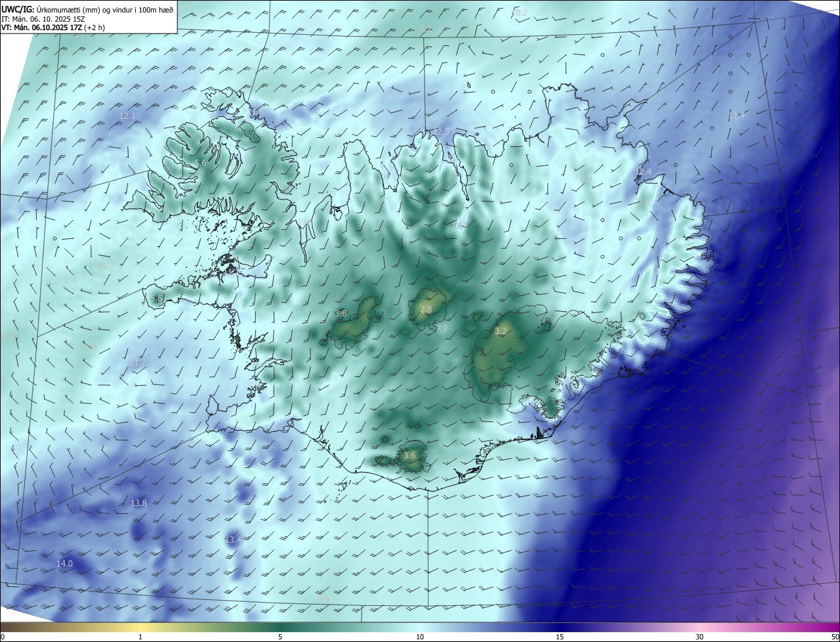This screenshot has height=642, width=840.
Task: Click the 11.4 value label in northeast sea
Action: click(737, 116)
